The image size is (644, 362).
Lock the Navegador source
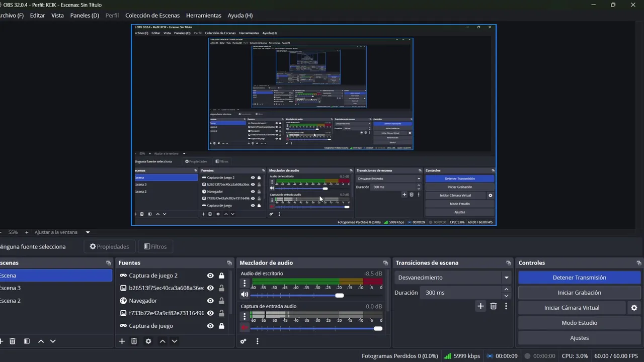[221, 301]
